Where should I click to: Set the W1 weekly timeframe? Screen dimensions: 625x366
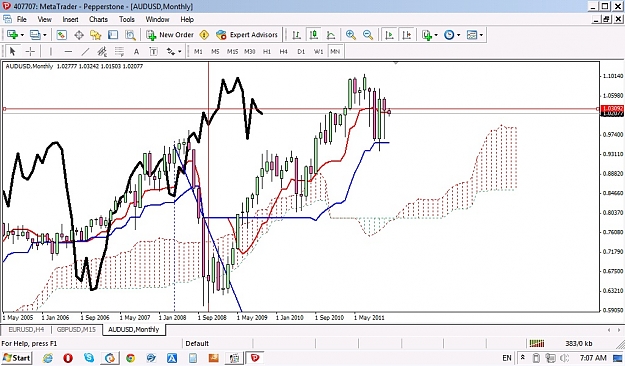point(318,51)
